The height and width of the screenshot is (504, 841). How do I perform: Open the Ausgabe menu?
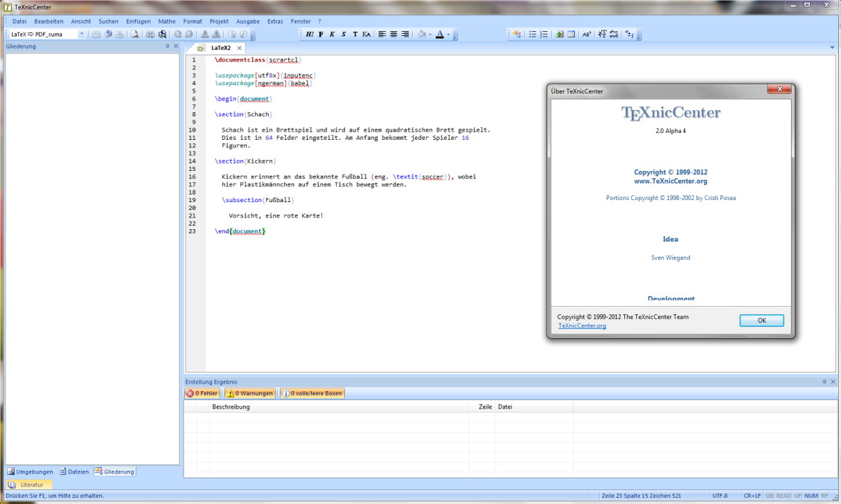248,21
